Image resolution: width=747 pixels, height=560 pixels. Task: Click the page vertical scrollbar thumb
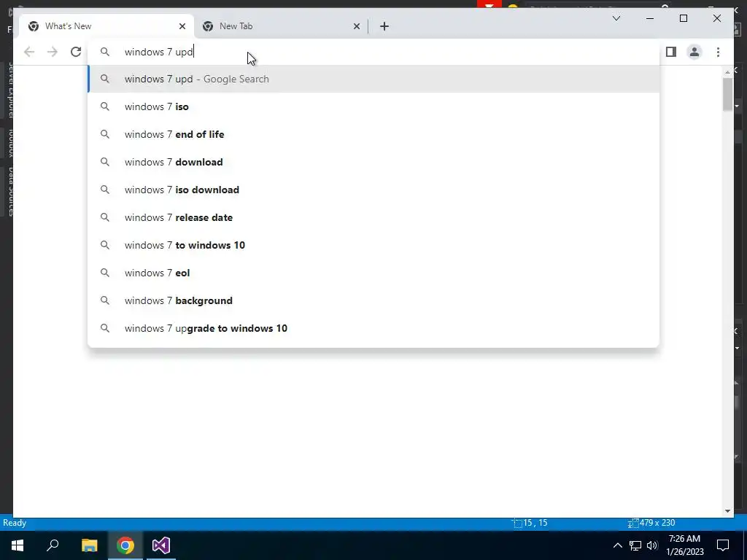(x=727, y=94)
